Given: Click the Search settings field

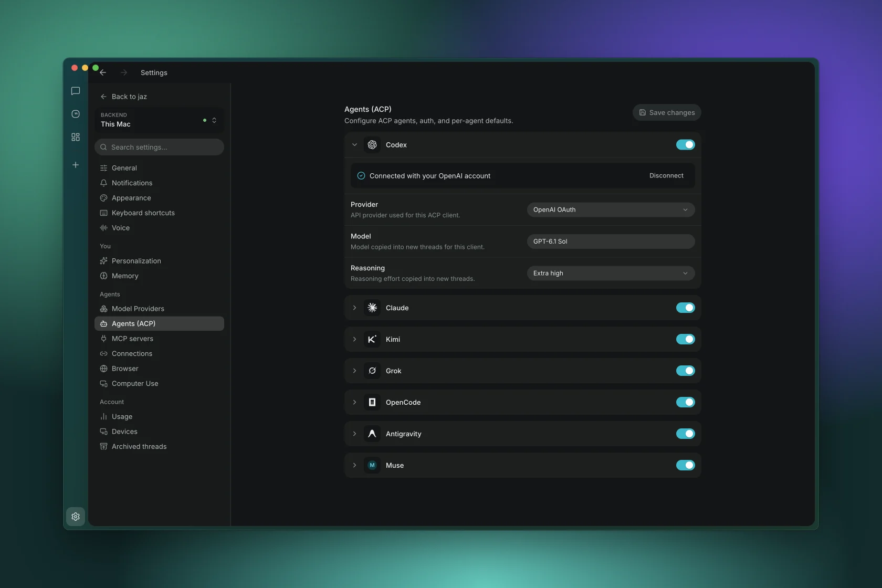Looking at the screenshot, I should pyautogui.click(x=159, y=148).
